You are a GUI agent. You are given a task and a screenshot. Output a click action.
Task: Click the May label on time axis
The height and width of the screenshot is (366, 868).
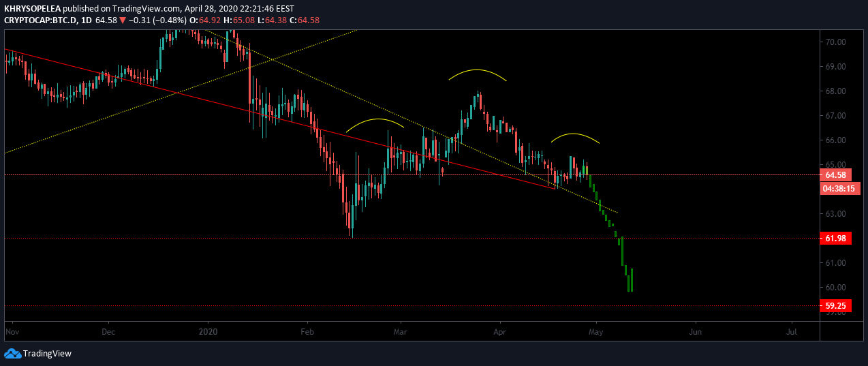[x=596, y=332]
